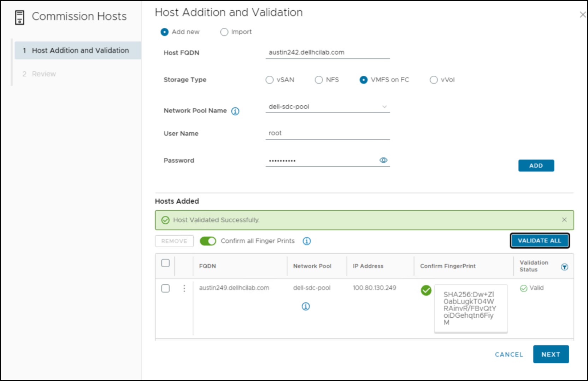Close the Commission Hosts dialog
Screen dimensions: 588x381
tap(583, 15)
